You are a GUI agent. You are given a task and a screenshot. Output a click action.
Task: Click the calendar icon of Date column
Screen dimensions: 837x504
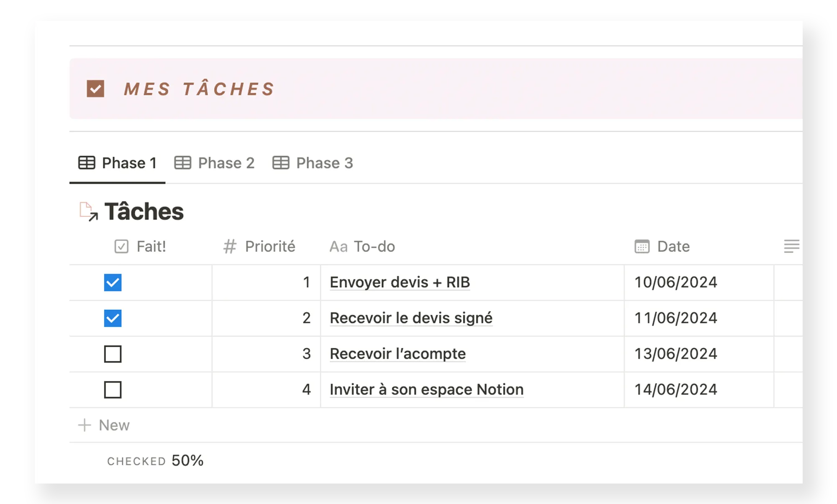point(642,246)
